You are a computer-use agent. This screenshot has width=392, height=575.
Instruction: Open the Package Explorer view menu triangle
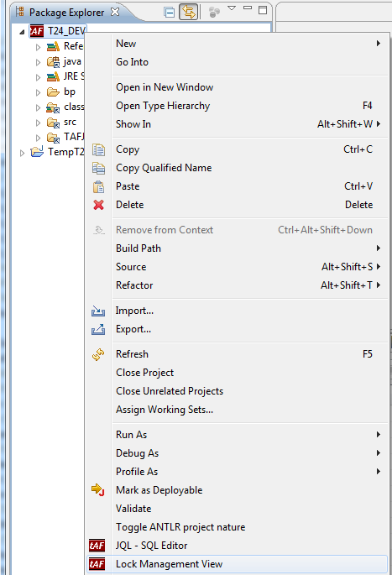tap(232, 8)
